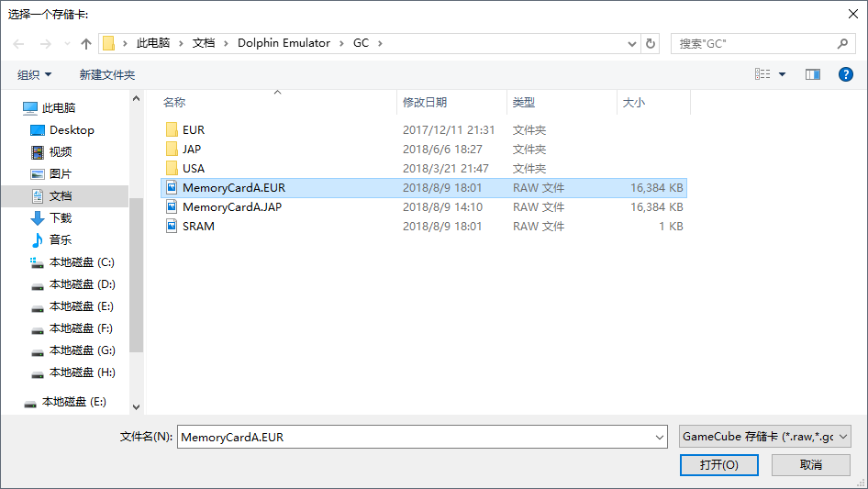Screen dimensions: 868x489
Task: Go up one folder level
Action: point(86,44)
